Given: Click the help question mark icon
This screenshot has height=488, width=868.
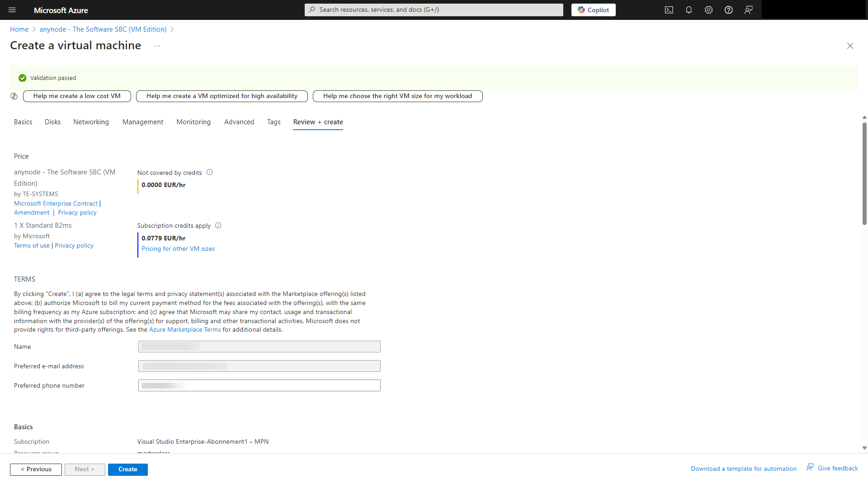Looking at the screenshot, I should click(x=728, y=10).
